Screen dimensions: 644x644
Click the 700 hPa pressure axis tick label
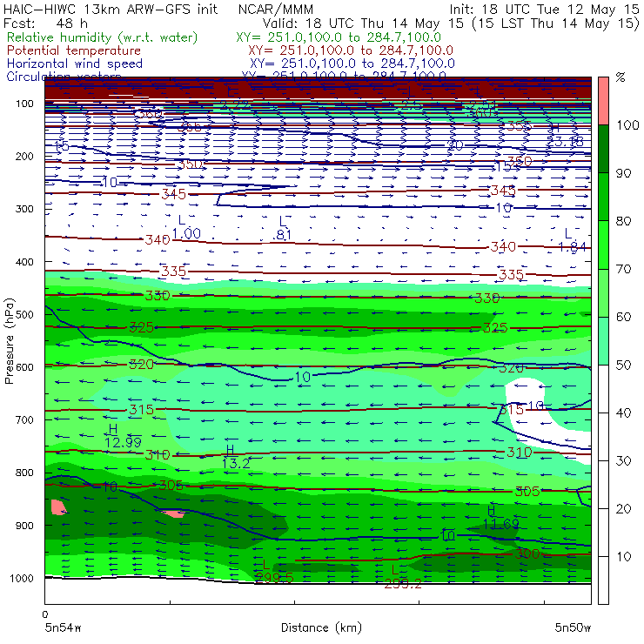click(x=24, y=419)
